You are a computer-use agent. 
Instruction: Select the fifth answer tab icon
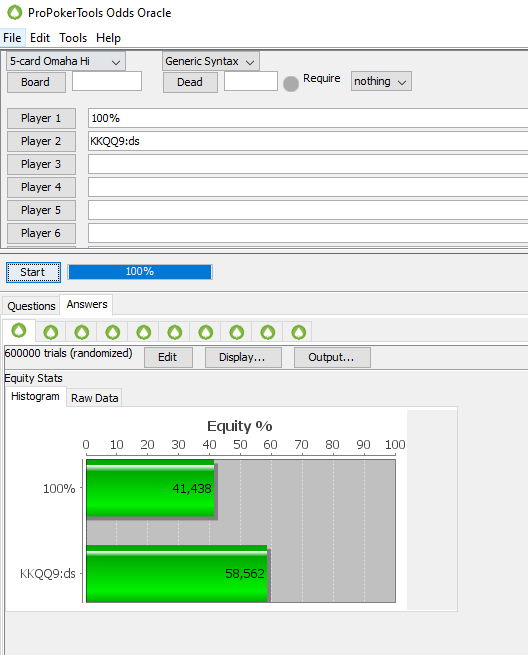pos(144,333)
